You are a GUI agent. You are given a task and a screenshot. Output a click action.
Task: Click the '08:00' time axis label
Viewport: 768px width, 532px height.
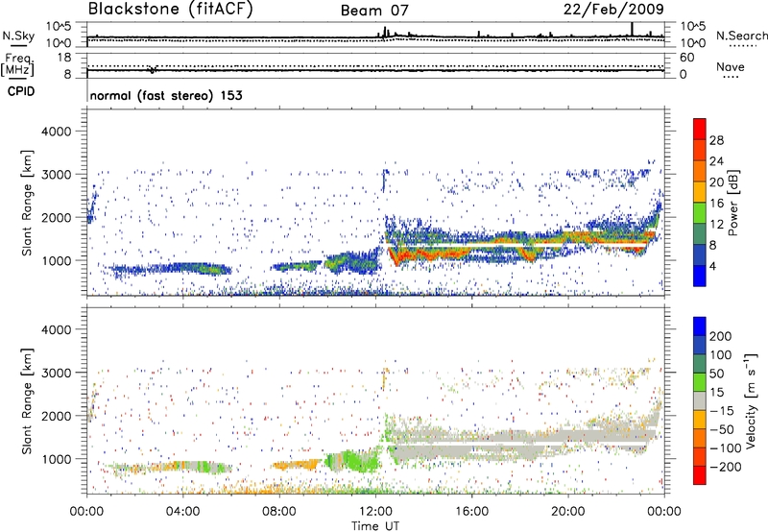279,512
